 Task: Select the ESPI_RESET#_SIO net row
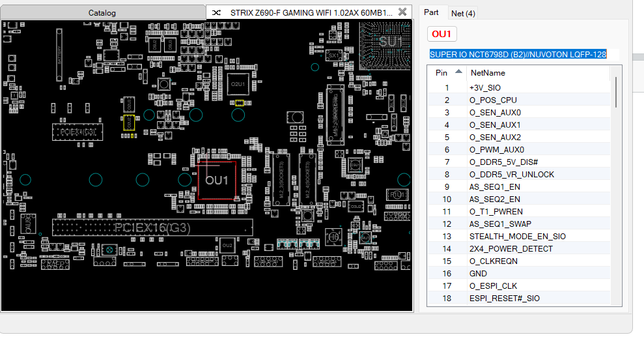click(519, 298)
